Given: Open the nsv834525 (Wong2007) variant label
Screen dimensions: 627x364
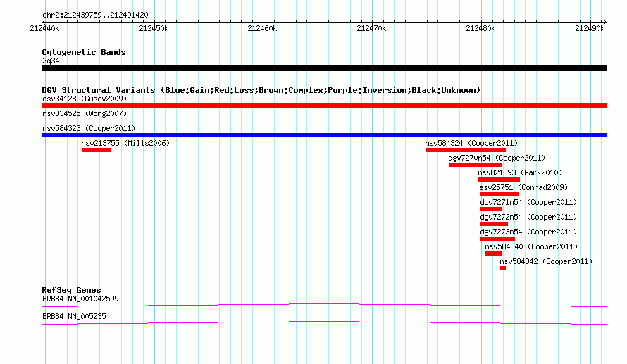Looking at the screenshot, I should [x=85, y=113].
